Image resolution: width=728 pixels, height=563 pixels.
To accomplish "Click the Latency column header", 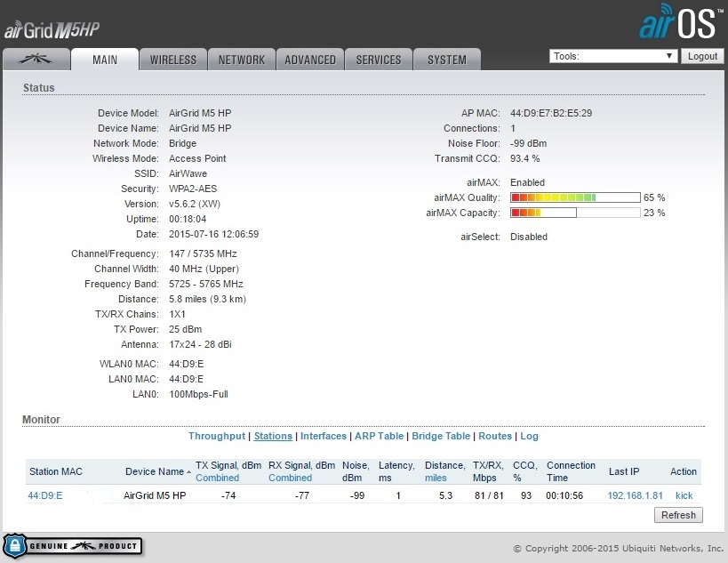I will 396,471.
